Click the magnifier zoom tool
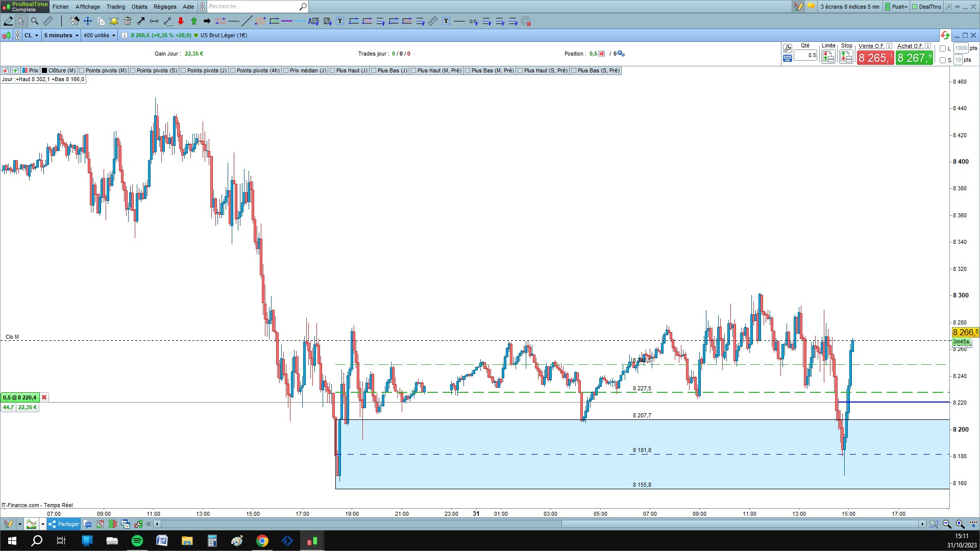 pos(34,21)
